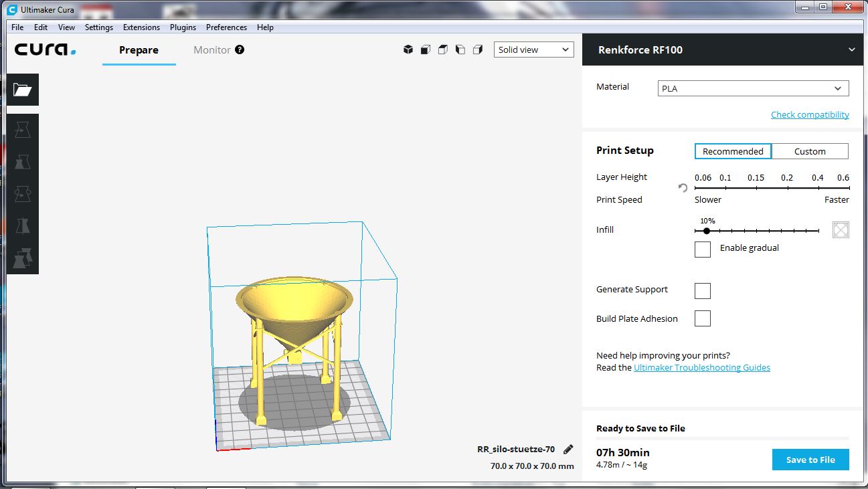Open the Material PLA dropdown

[753, 88]
